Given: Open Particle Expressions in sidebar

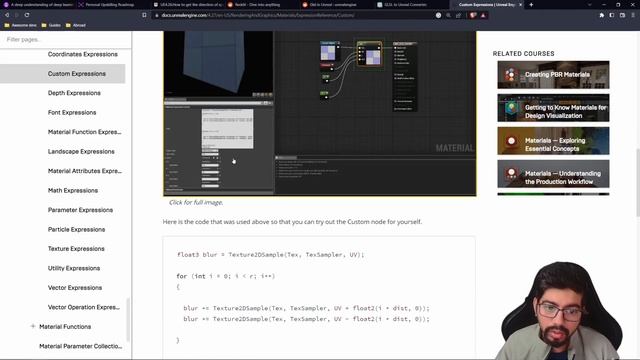Looking at the screenshot, I should 76,229.
